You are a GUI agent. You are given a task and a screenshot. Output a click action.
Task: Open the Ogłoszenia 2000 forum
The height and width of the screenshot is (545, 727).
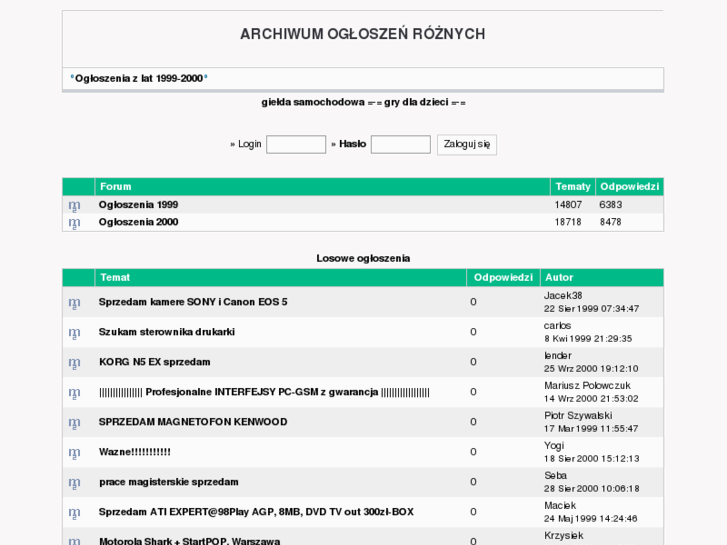(x=138, y=222)
